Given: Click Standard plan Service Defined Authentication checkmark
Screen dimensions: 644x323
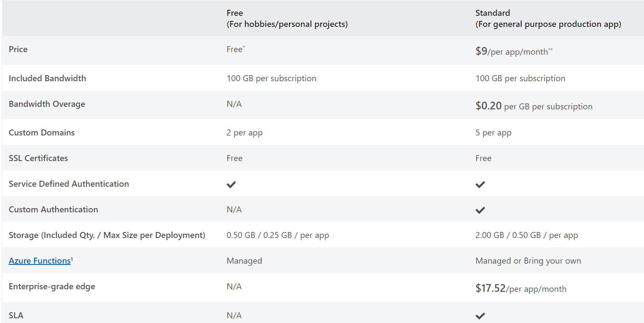Looking at the screenshot, I should 480,185.
